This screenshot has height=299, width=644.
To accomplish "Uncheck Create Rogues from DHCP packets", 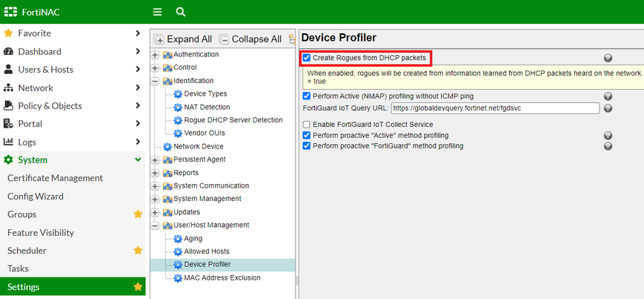I will [x=307, y=58].
